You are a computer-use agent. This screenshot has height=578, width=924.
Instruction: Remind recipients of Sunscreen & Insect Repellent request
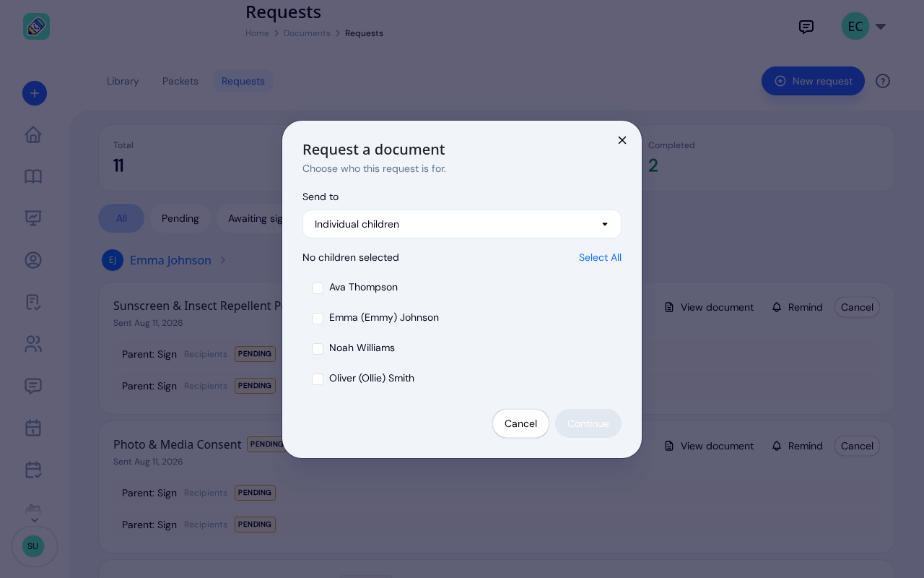click(797, 307)
